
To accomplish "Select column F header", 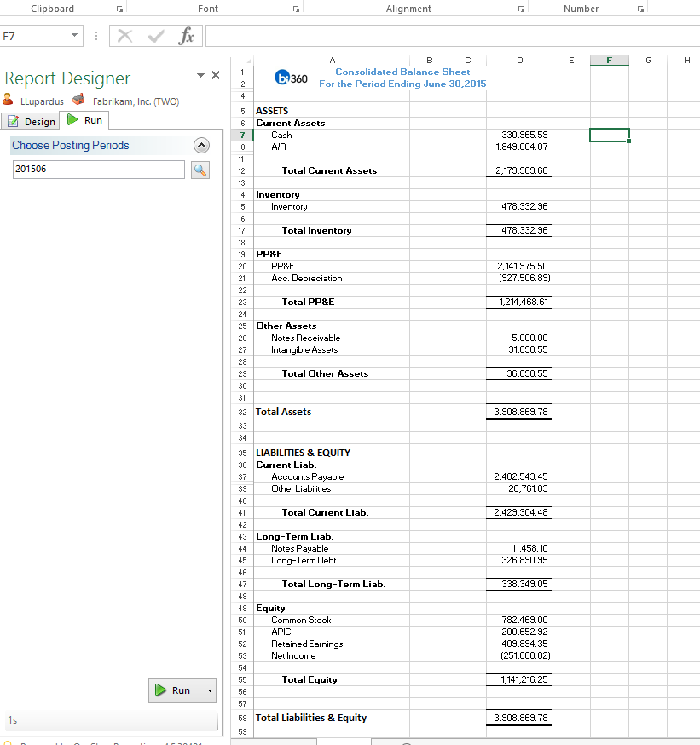I will 610,61.
